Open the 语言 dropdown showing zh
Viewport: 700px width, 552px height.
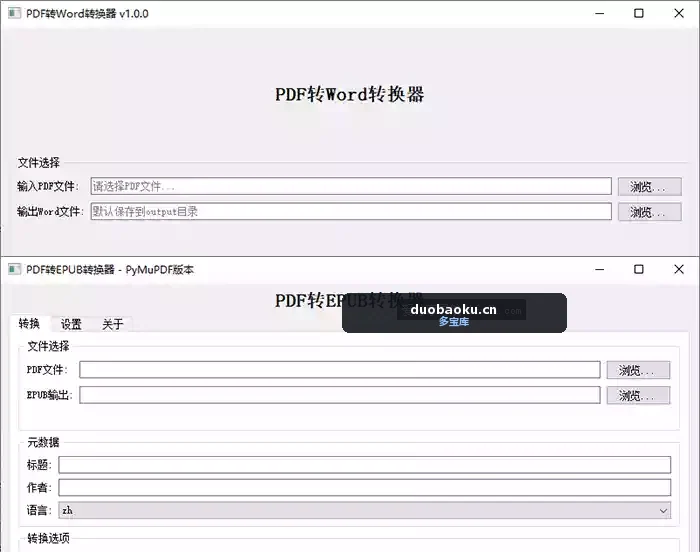[x=364, y=510]
